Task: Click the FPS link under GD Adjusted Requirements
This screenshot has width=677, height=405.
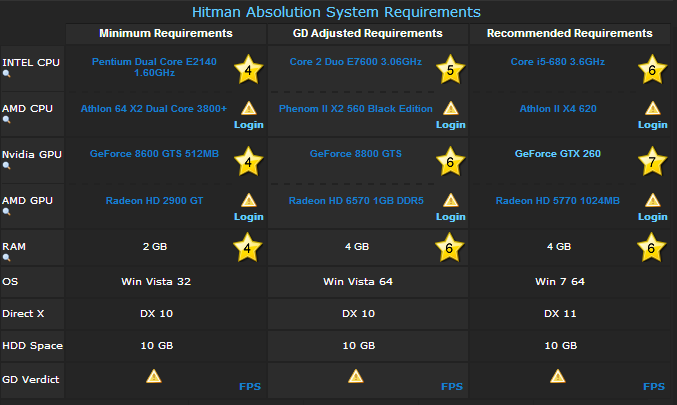Action: click(x=452, y=386)
